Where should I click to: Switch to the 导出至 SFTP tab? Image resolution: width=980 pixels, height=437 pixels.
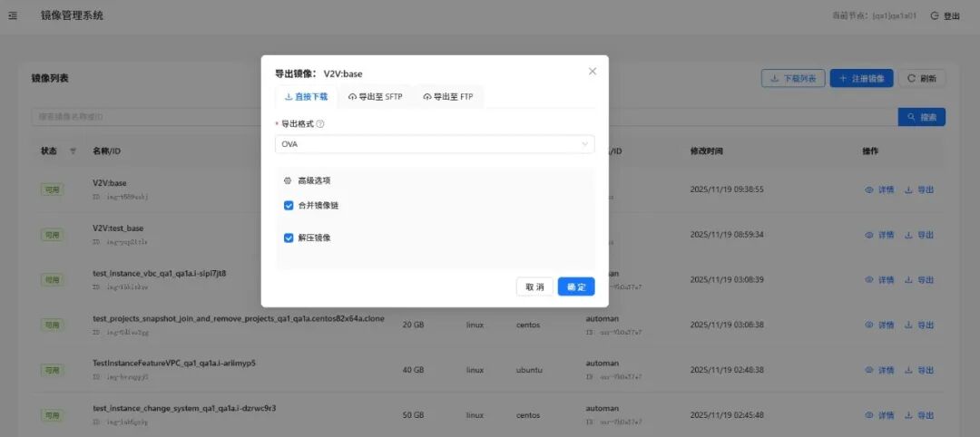(x=375, y=96)
